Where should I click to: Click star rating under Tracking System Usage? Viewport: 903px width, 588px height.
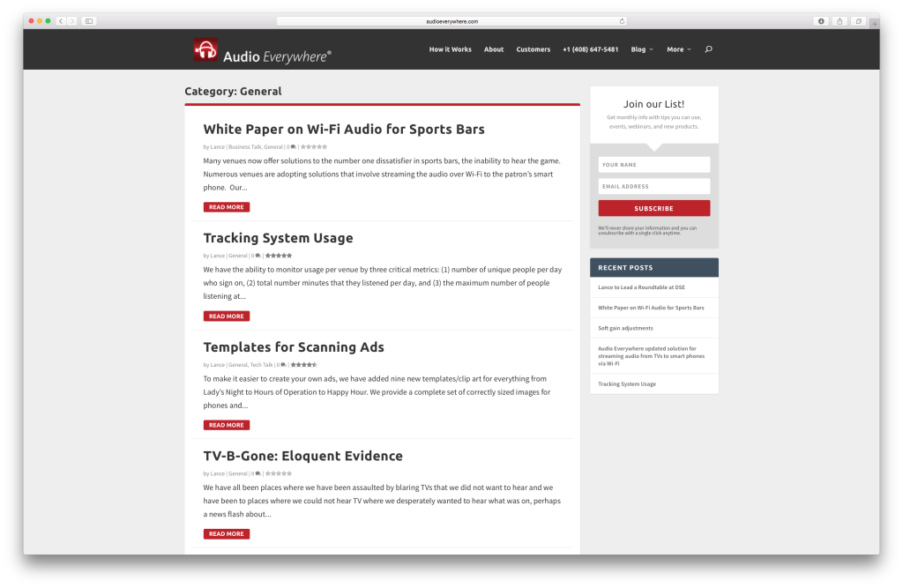tap(278, 256)
